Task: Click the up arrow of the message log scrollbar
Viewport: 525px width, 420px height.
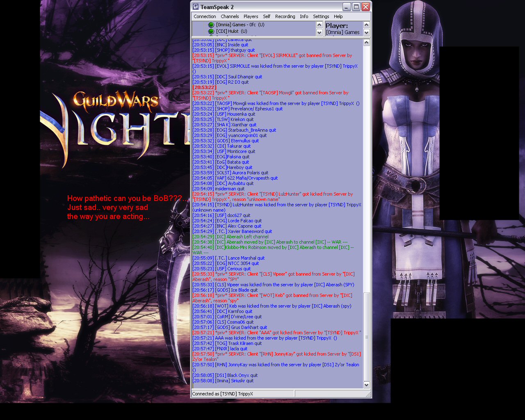Action: click(x=367, y=42)
